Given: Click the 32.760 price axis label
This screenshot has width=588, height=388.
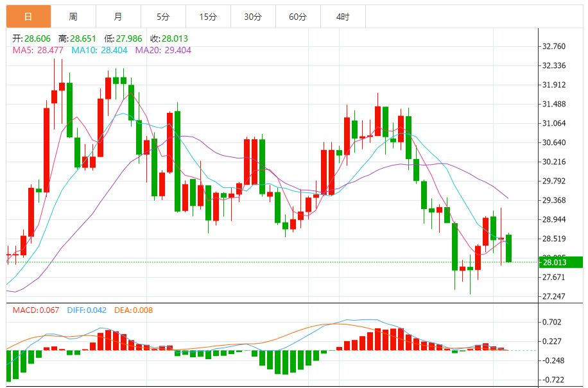Looking at the screenshot, I should click(x=554, y=46).
